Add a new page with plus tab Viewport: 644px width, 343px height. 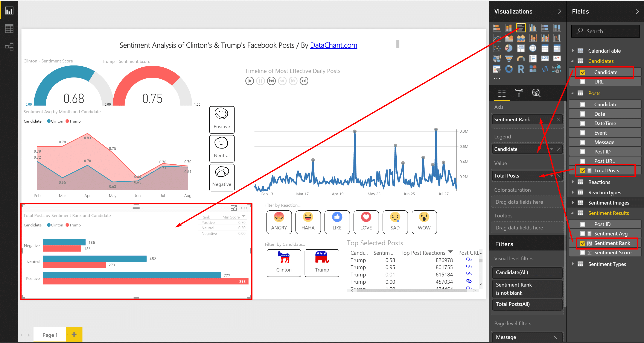[74, 334]
